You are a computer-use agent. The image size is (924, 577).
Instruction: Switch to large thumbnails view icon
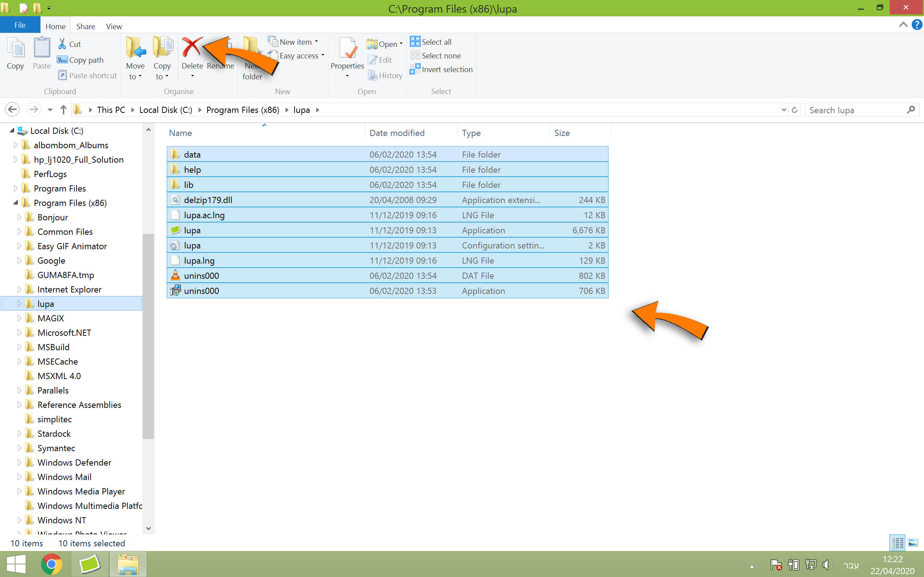[913, 543]
